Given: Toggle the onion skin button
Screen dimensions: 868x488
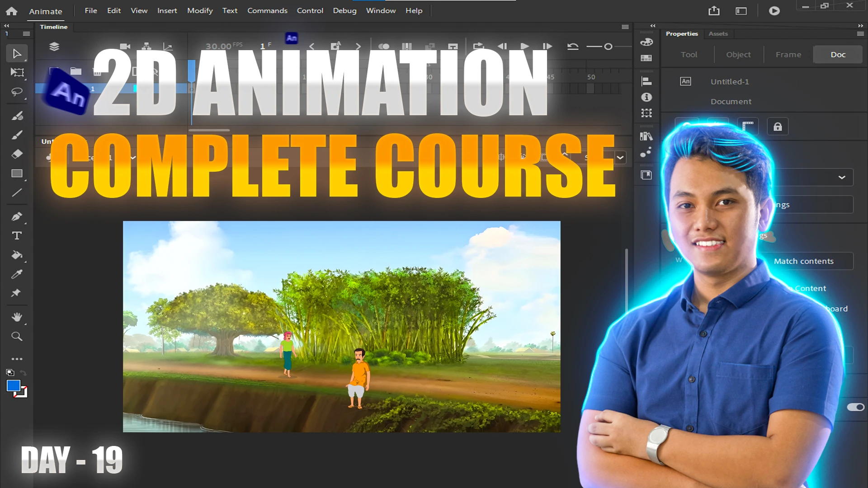Looking at the screenshot, I should pos(383,47).
